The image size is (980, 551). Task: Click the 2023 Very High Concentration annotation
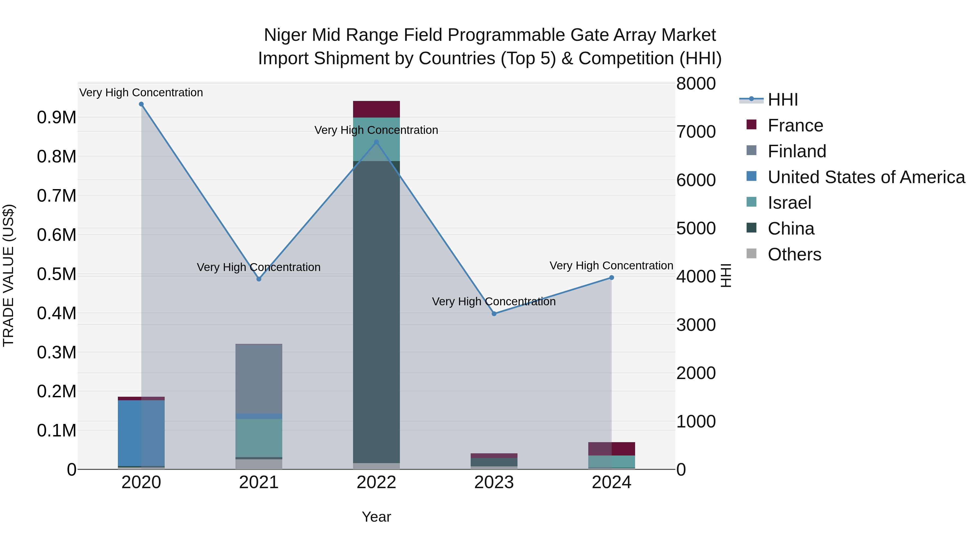coord(494,301)
